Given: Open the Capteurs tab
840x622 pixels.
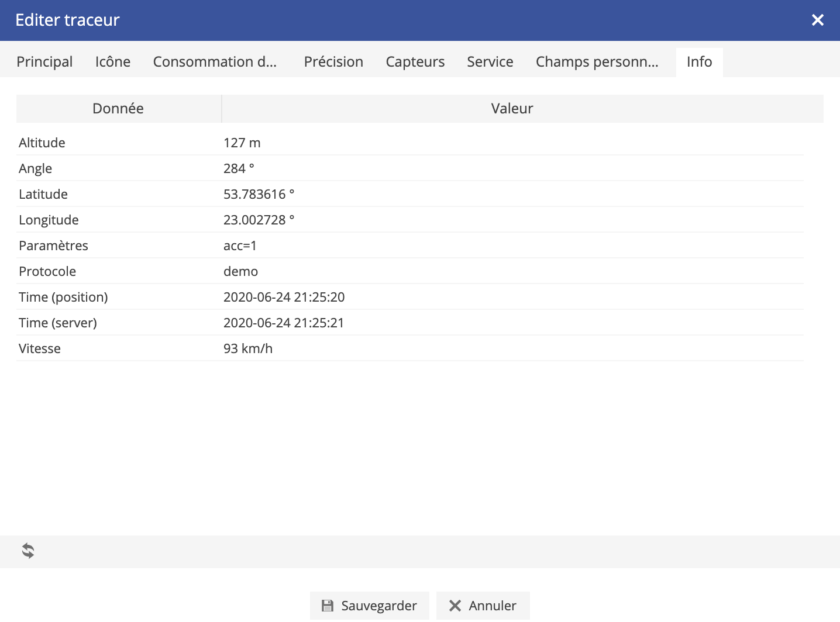Looking at the screenshot, I should coord(415,62).
